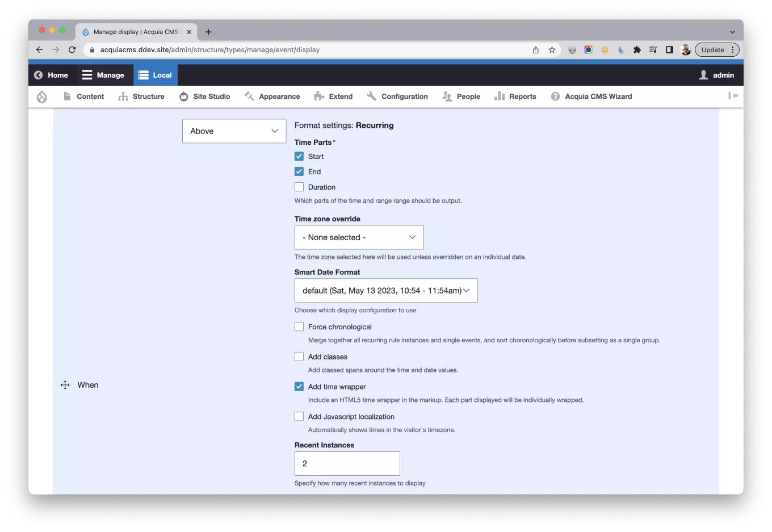Uncheck the Start time part checkbox
This screenshot has width=772, height=532.
[299, 156]
